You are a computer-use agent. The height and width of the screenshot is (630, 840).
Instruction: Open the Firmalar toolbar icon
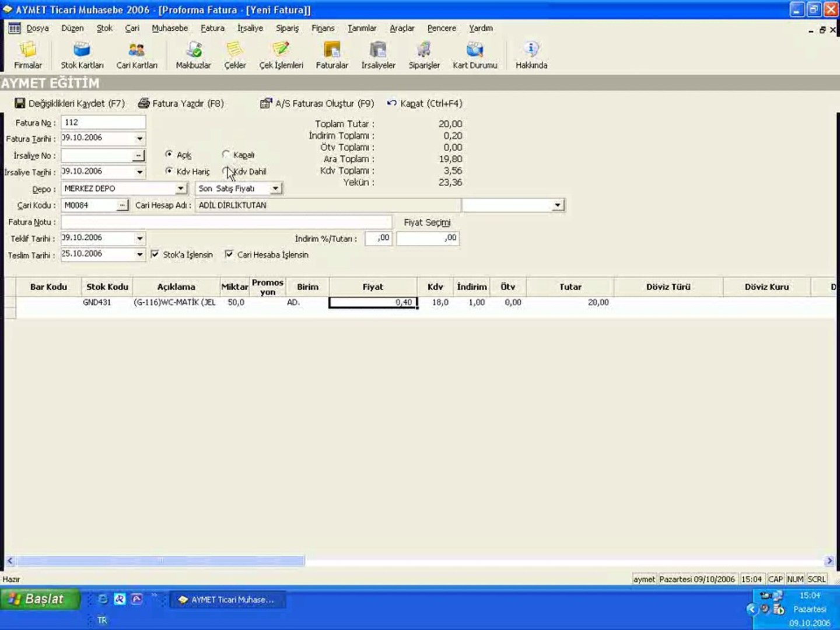(27, 55)
